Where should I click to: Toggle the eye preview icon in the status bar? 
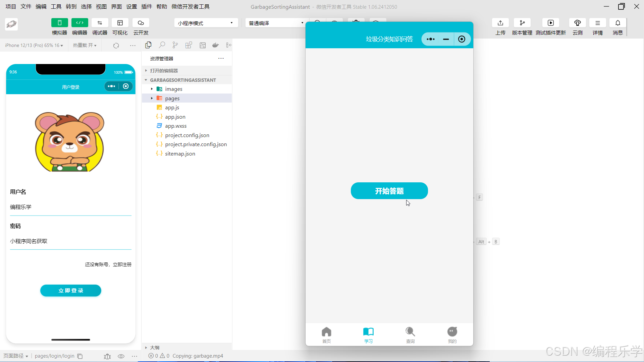[121, 356]
